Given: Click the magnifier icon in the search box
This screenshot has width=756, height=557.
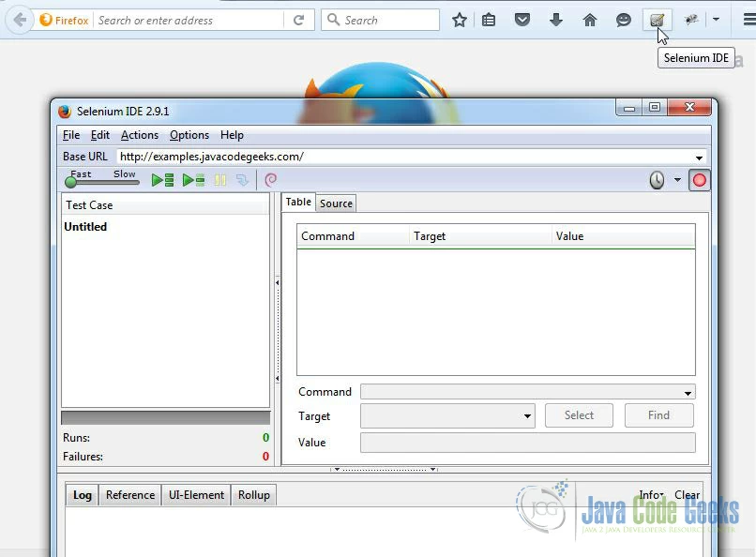Looking at the screenshot, I should coord(333,20).
